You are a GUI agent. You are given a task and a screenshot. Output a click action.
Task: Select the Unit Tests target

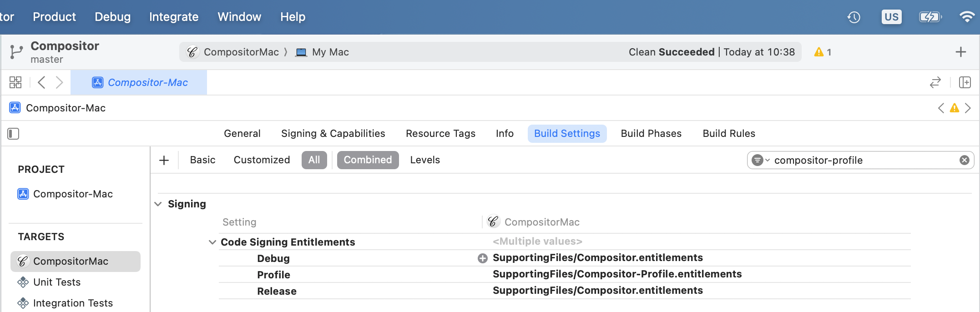[x=57, y=282]
